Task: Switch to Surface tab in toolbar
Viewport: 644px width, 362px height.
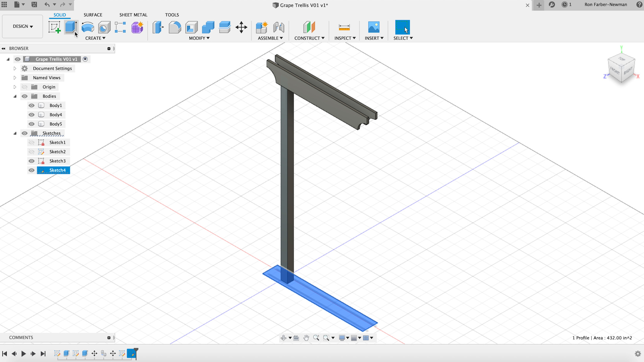Action: (x=93, y=15)
